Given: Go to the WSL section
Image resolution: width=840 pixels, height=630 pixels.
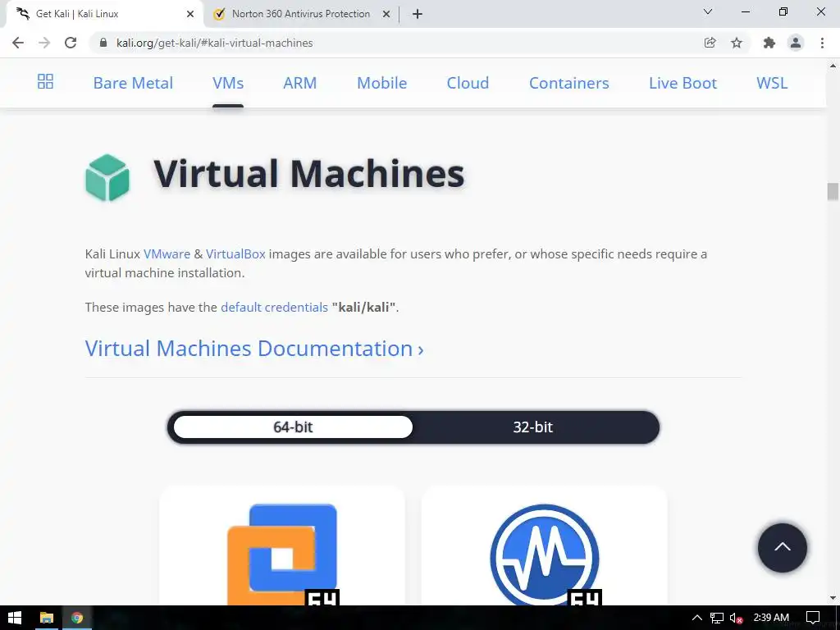Looking at the screenshot, I should pyautogui.click(x=772, y=83).
